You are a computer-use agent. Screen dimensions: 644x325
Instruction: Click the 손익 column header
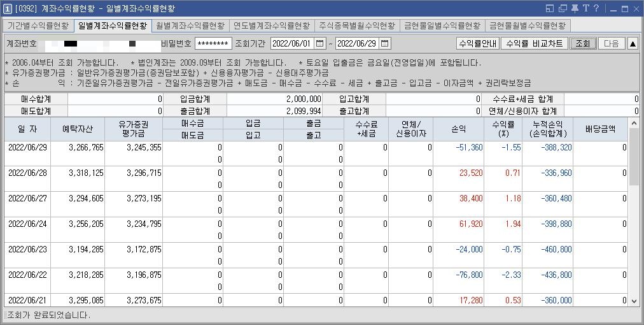tap(458, 129)
